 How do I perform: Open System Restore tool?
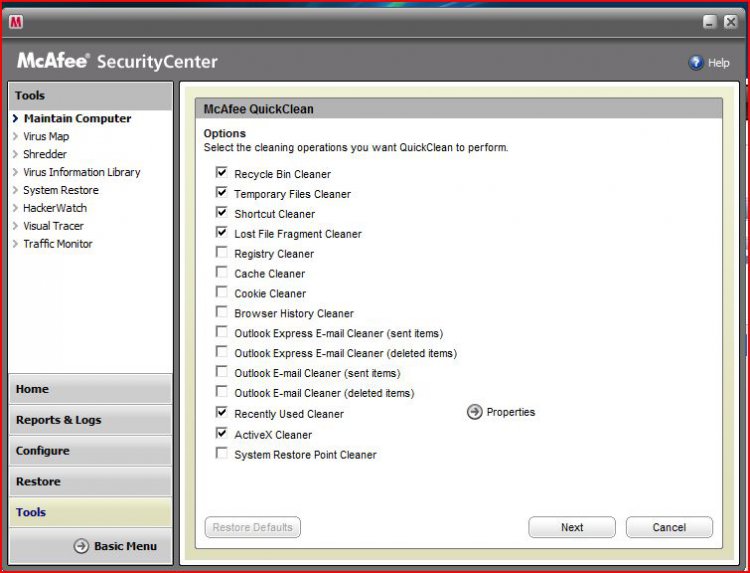click(61, 190)
